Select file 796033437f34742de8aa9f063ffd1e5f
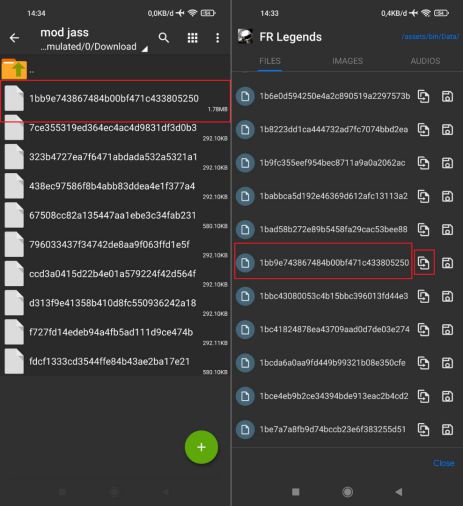Viewport: 463px width, 506px height. (115, 245)
